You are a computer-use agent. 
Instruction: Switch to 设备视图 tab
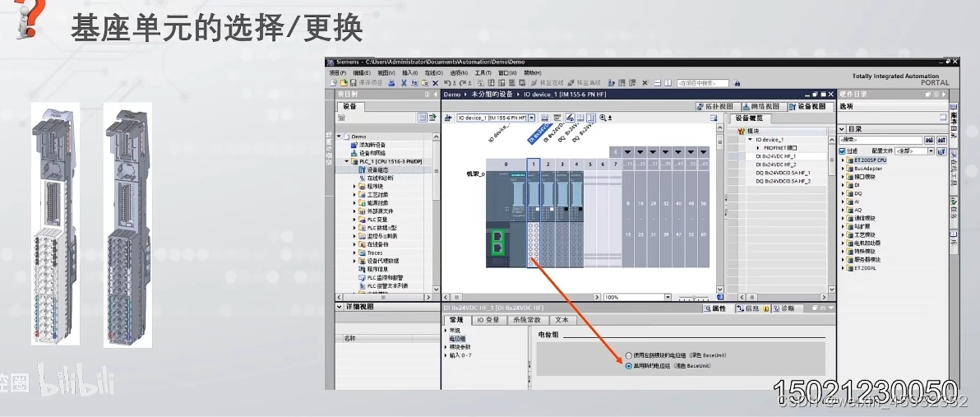(x=811, y=106)
